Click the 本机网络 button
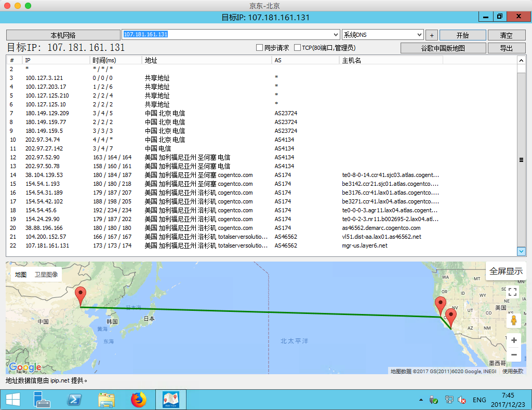 point(63,35)
